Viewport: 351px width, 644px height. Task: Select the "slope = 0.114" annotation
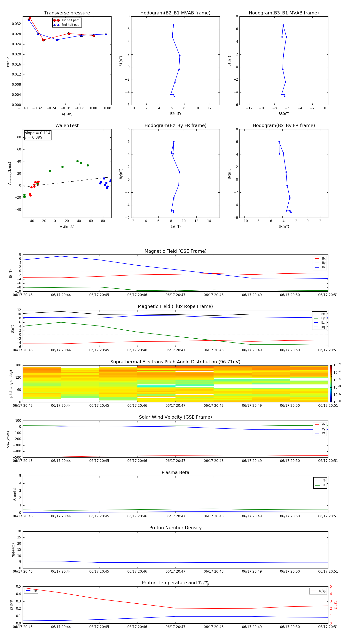(x=38, y=133)
